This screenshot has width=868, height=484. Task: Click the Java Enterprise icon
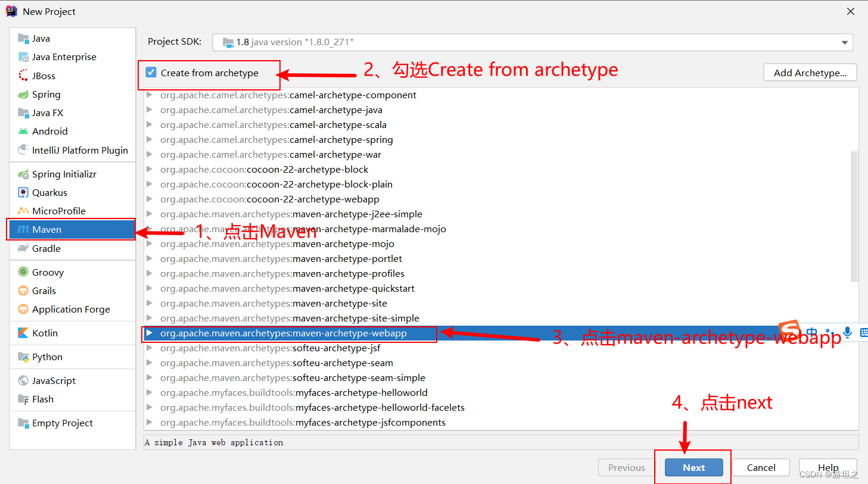point(23,57)
